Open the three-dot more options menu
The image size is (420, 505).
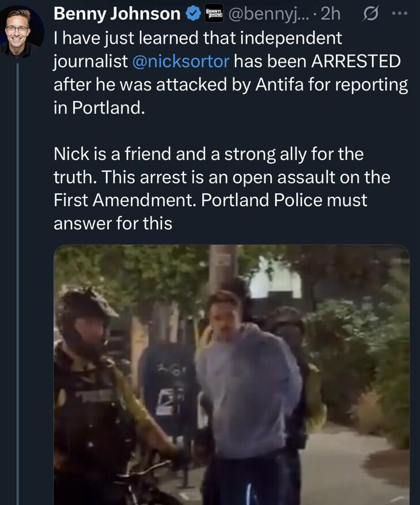(x=399, y=14)
